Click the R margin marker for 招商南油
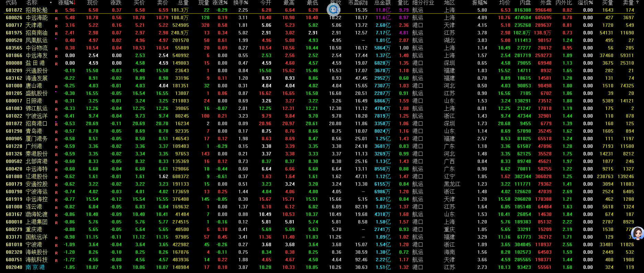This screenshot has height=273, width=644. [x=56, y=34]
